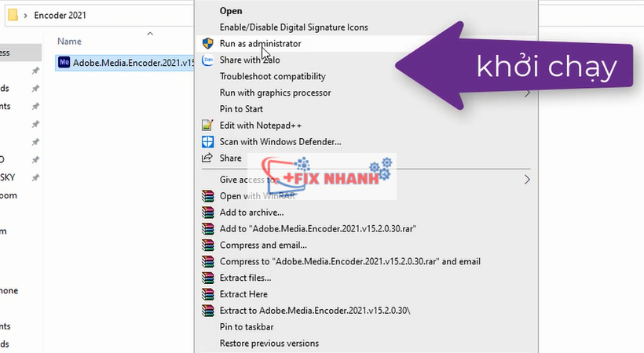The image size is (644, 353).
Task: Click the Share arrow icon
Action: [x=207, y=158]
